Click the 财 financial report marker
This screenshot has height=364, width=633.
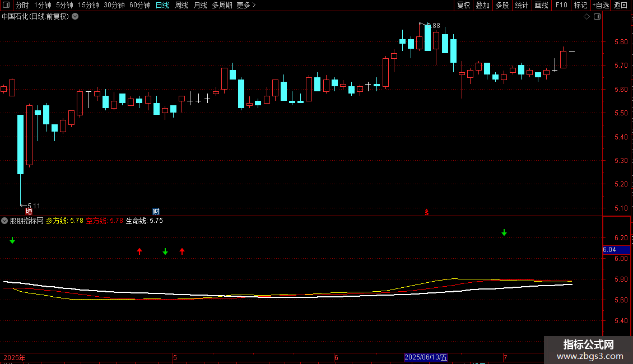pos(156,212)
